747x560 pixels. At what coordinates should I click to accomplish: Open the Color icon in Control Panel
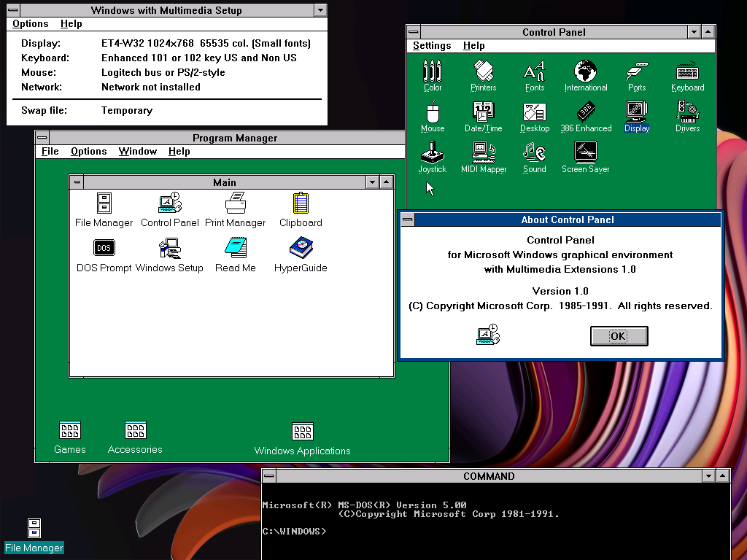point(433,72)
